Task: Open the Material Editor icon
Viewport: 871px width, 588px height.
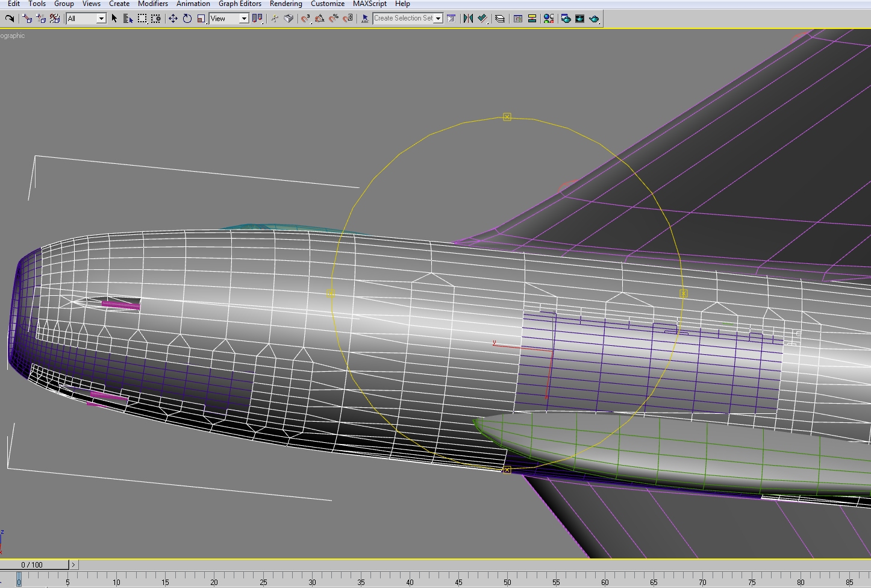Action: click(548, 19)
